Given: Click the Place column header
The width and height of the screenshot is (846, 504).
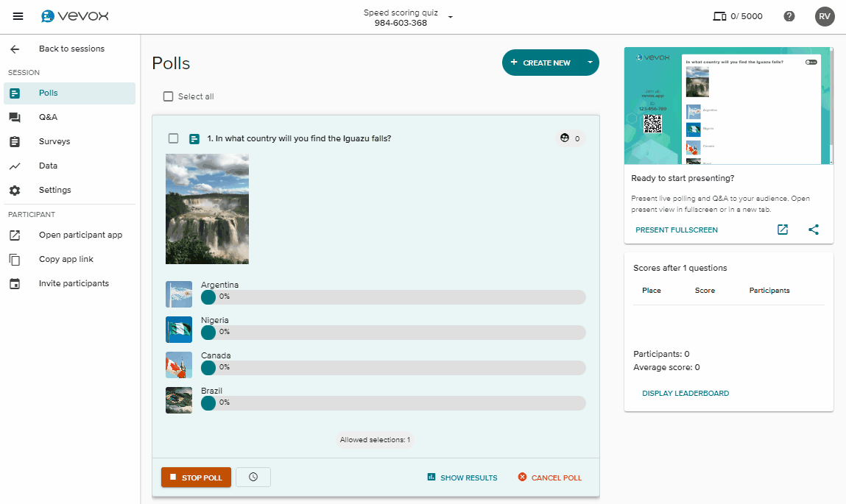Looking at the screenshot, I should click(651, 290).
